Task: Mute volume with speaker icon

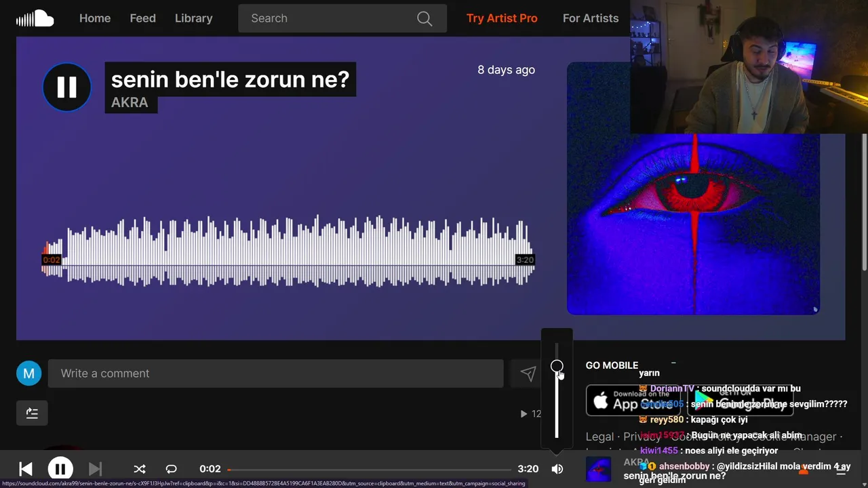Action: click(x=557, y=469)
